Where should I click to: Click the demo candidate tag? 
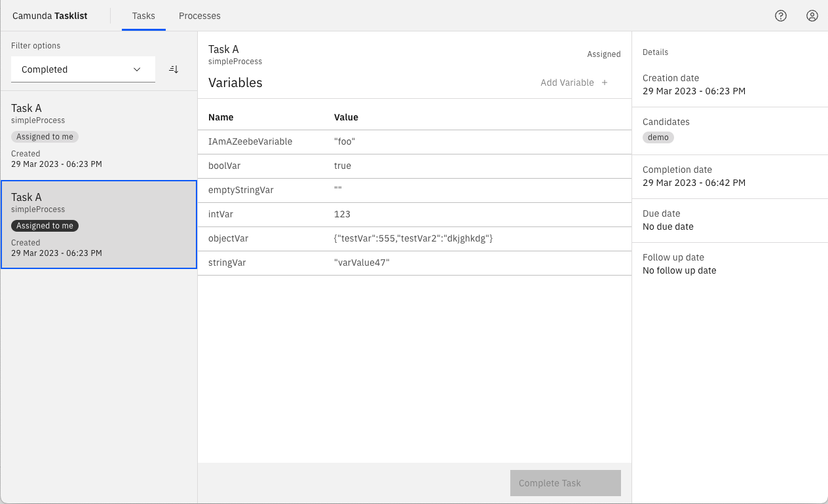(658, 137)
